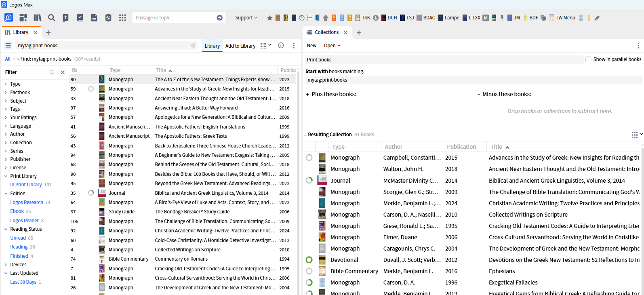Open the BDAG lexicon shortcut

[x=426, y=18]
